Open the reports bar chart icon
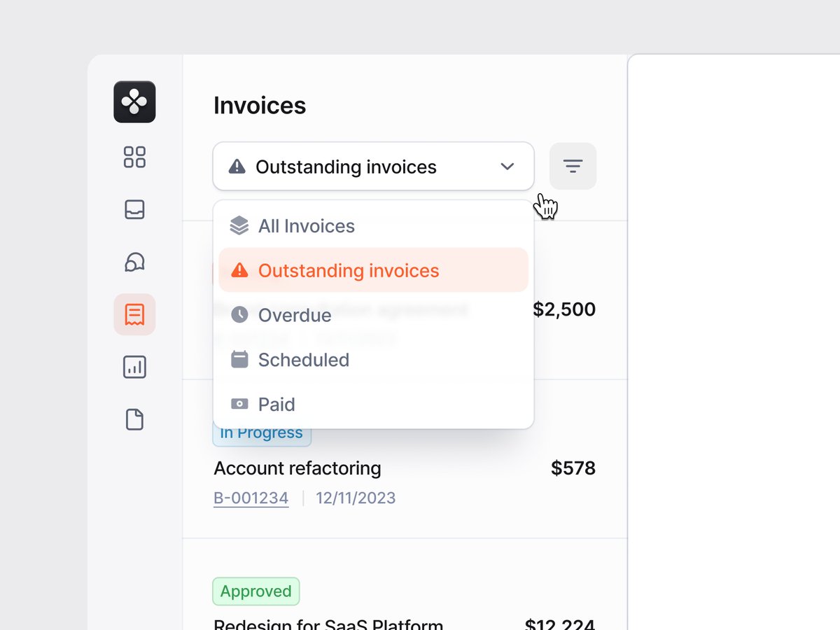Image resolution: width=840 pixels, height=630 pixels. coord(134,367)
